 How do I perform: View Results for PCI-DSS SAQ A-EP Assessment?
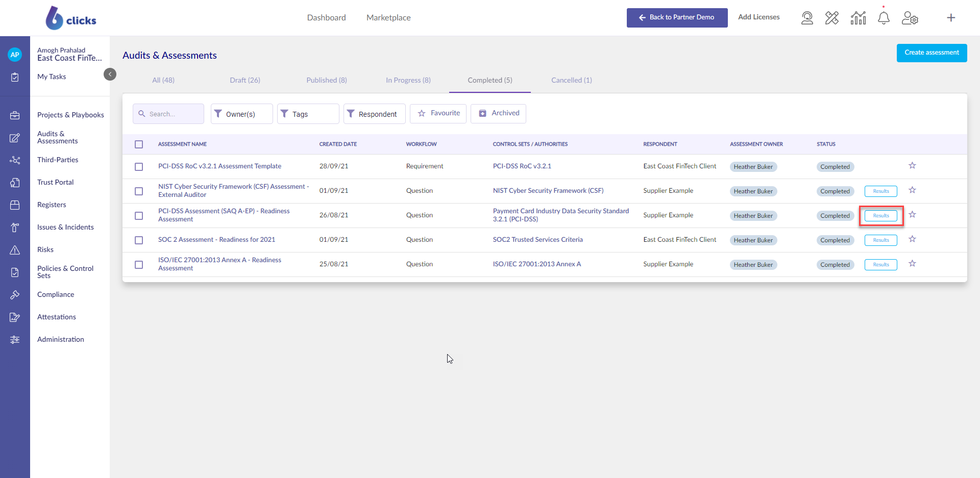coord(880,216)
